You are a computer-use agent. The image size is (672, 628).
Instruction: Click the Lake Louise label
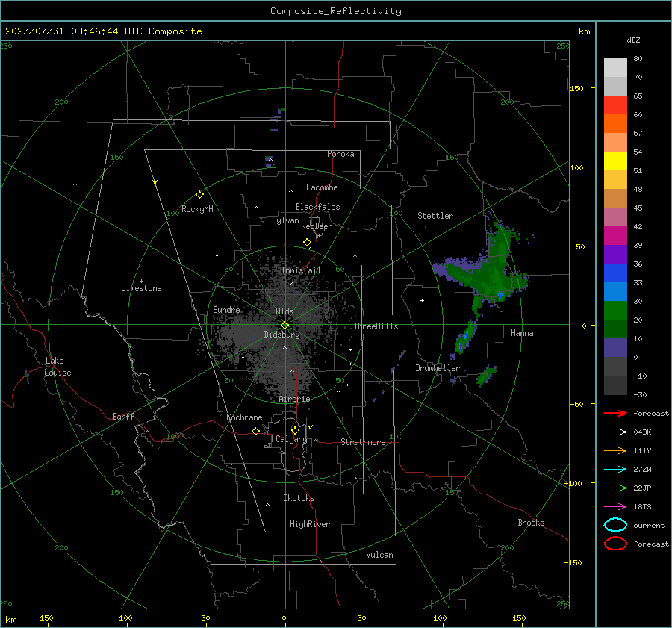(57, 367)
